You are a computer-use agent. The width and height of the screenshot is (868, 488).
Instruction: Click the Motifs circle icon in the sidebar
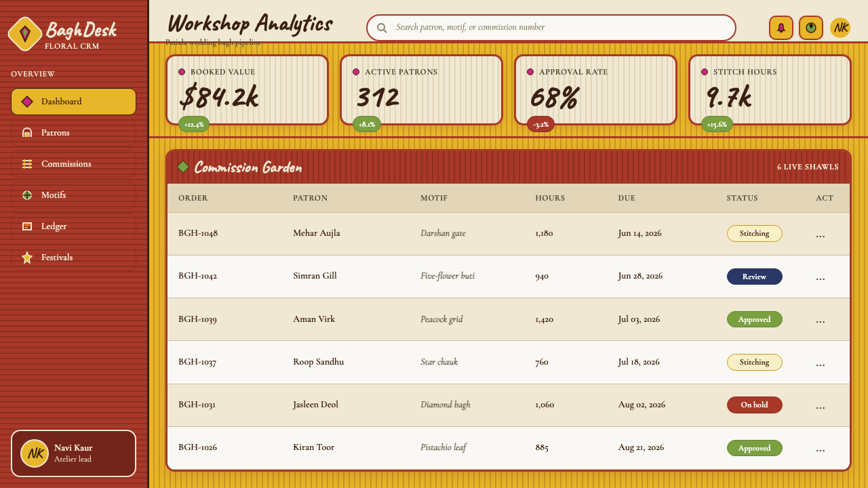tap(27, 195)
